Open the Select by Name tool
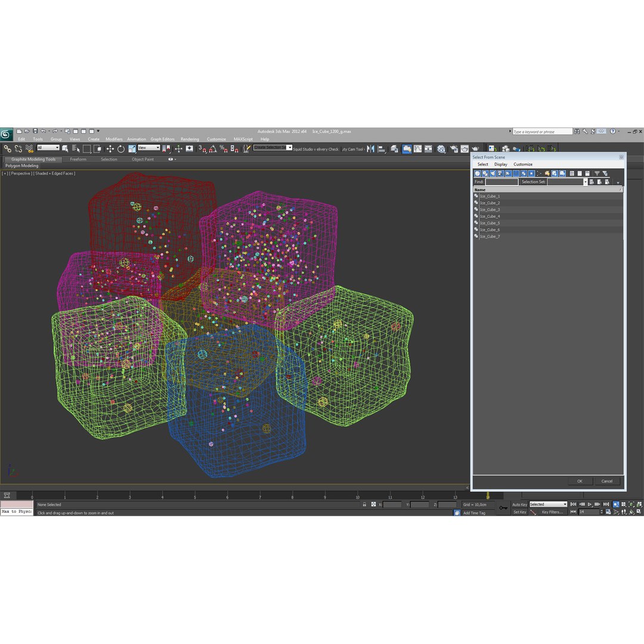 point(76,148)
